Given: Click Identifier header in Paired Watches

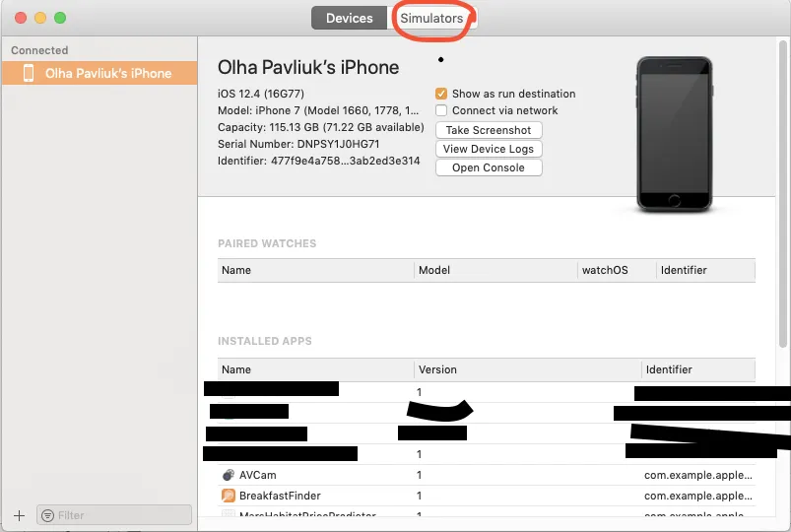Looking at the screenshot, I should point(706,270).
